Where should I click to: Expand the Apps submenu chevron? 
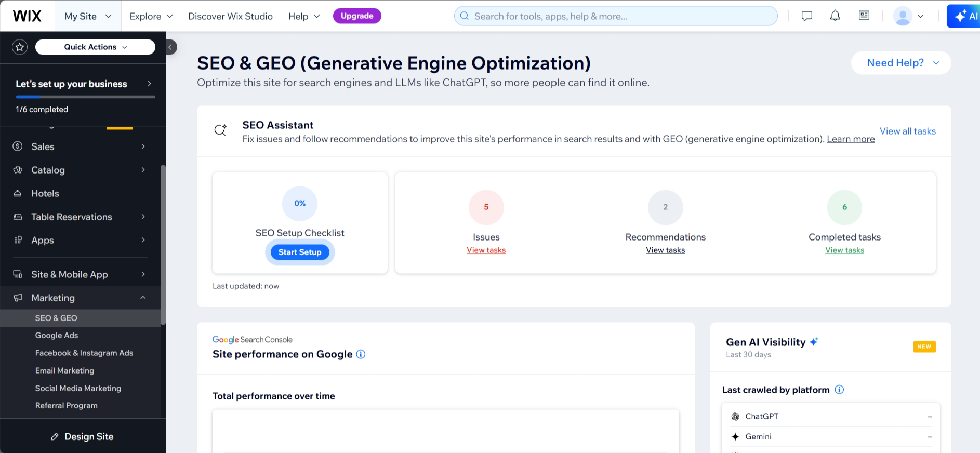click(x=143, y=240)
